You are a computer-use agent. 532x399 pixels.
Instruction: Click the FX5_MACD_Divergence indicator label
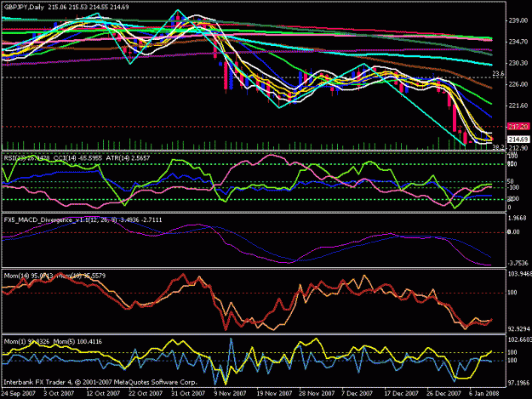tap(83, 220)
